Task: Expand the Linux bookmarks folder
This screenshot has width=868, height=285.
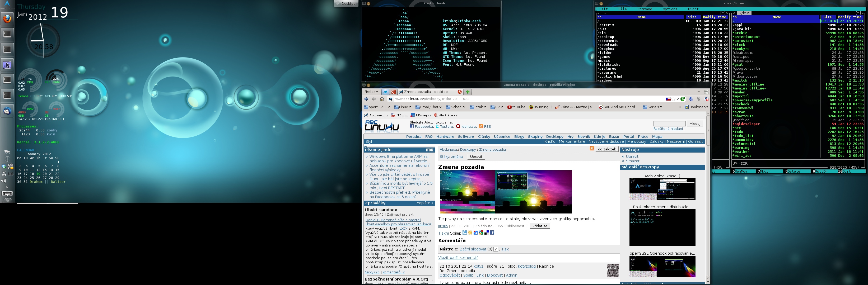Action: 403,107
